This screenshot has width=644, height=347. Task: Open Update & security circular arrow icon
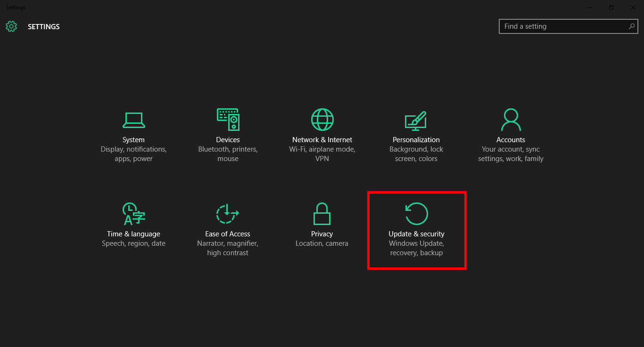tap(416, 213)
